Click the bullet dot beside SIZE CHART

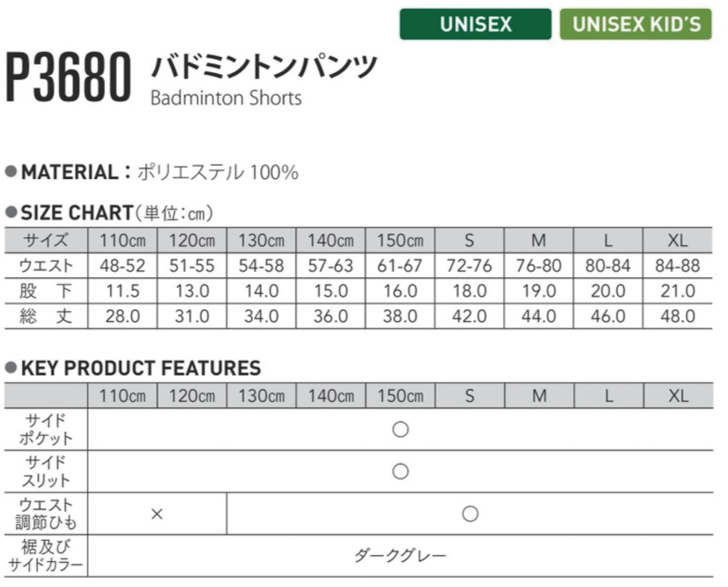(10, 213)
